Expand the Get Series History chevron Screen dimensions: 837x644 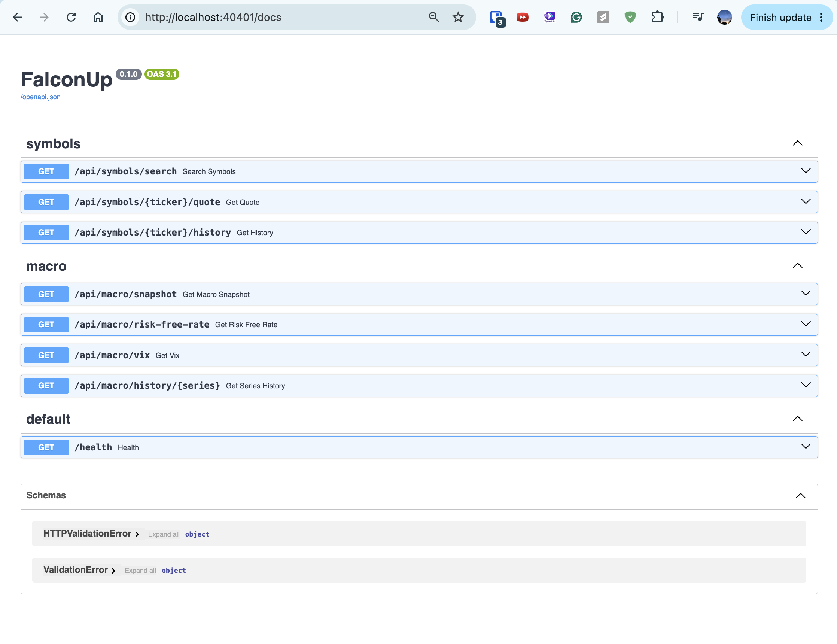coord(806,385)
